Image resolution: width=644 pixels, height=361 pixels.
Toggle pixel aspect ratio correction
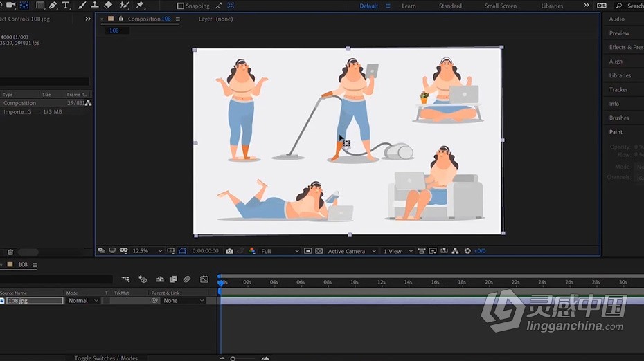coord(422,250)
